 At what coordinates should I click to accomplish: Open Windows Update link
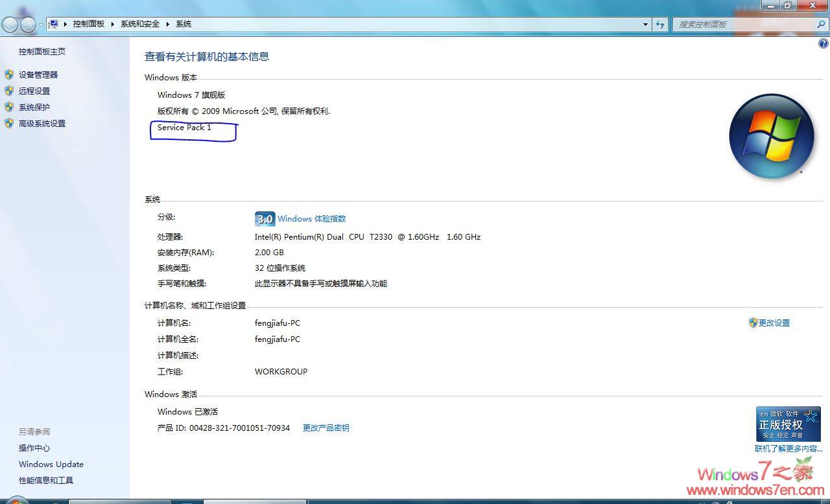point(51,464)
